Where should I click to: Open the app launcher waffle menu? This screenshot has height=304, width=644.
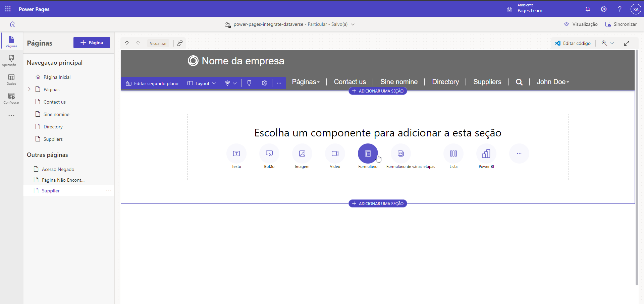(x=8, y=9)
